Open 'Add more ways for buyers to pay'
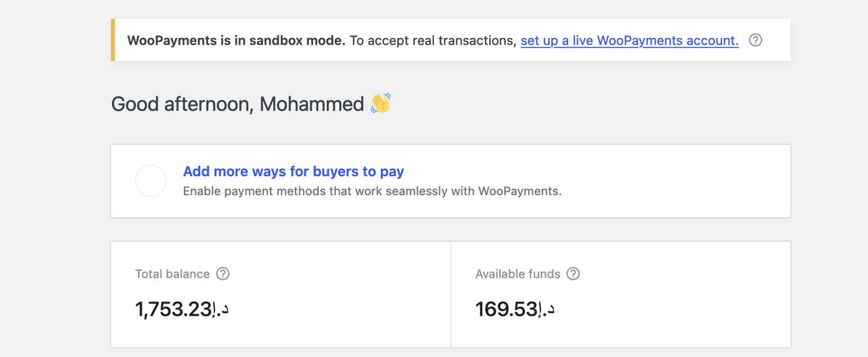This screenshot has width=868, height=357. pyautogui.click(x=294, y=171)
